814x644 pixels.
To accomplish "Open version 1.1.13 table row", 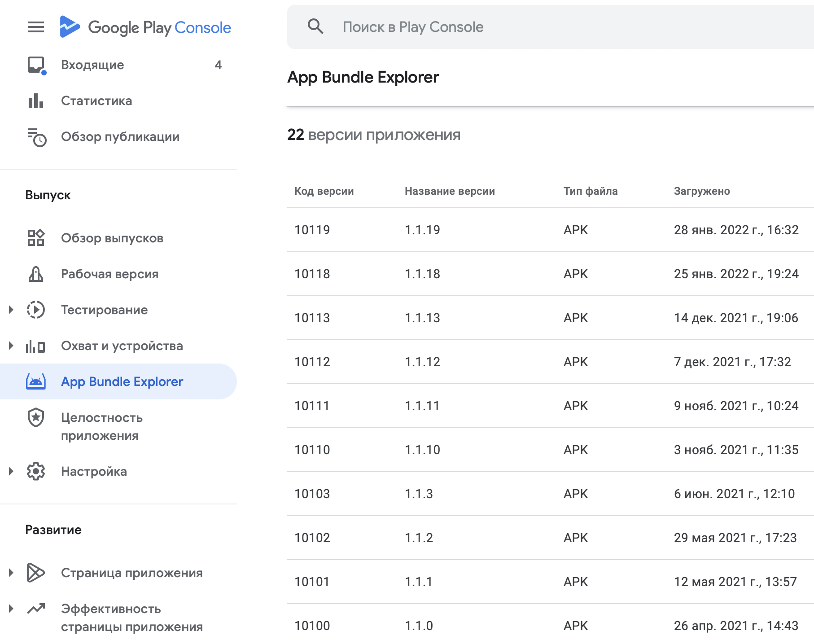I will (x=551, y=318).
